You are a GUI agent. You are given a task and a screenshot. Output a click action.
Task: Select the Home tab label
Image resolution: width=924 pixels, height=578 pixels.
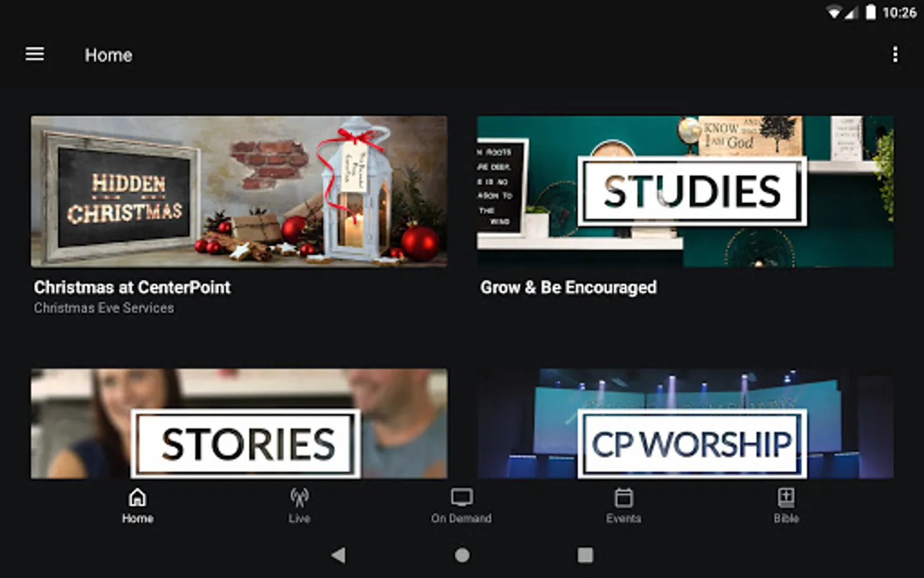(x=137, y=518)
